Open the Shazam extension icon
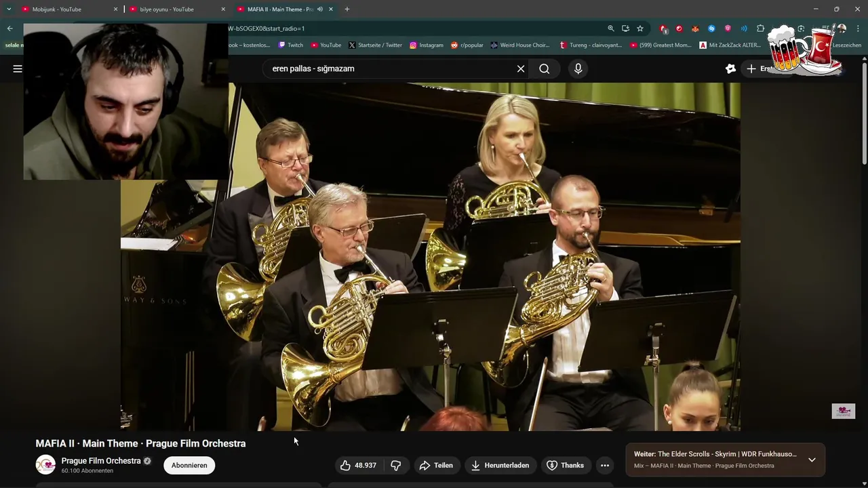Screen dimensions: 868x488 (711, 28)
